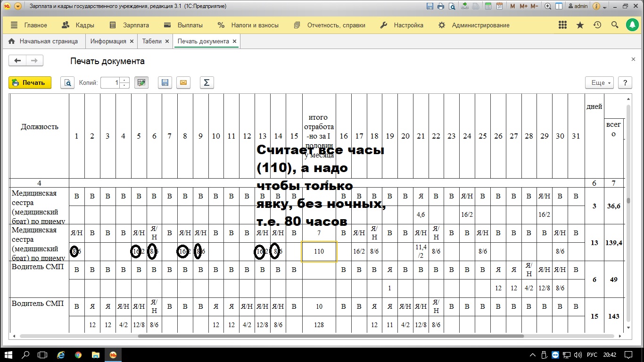Open File Explorer from the taskbar
The image size is (644, 362).
tap(96, 355)
